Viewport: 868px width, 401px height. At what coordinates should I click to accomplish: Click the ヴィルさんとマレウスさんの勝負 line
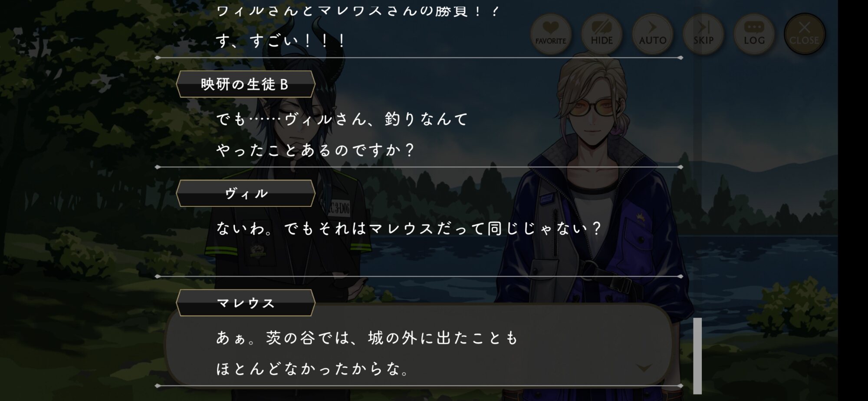[x=358, y=10]
